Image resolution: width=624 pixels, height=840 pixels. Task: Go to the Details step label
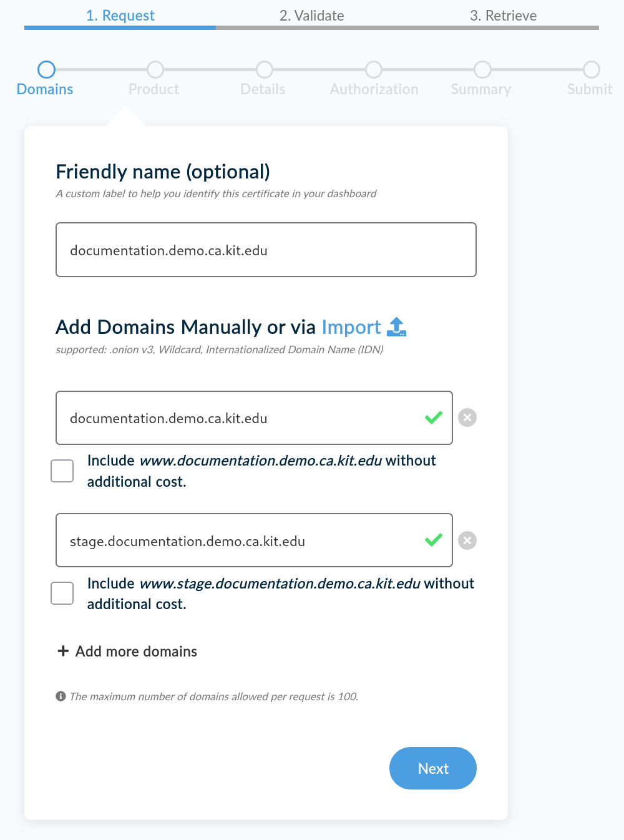coord(263,89)
